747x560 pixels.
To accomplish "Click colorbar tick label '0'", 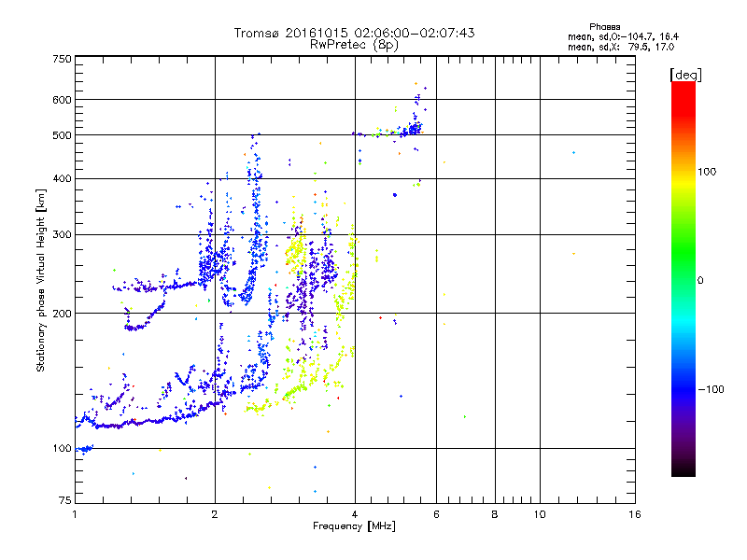I will (700, 281).
